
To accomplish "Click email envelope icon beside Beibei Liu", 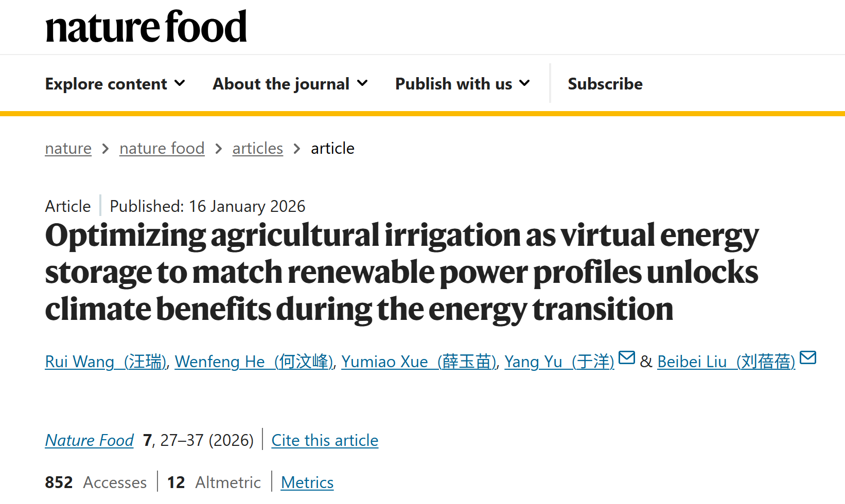I will tap(807, 357).
